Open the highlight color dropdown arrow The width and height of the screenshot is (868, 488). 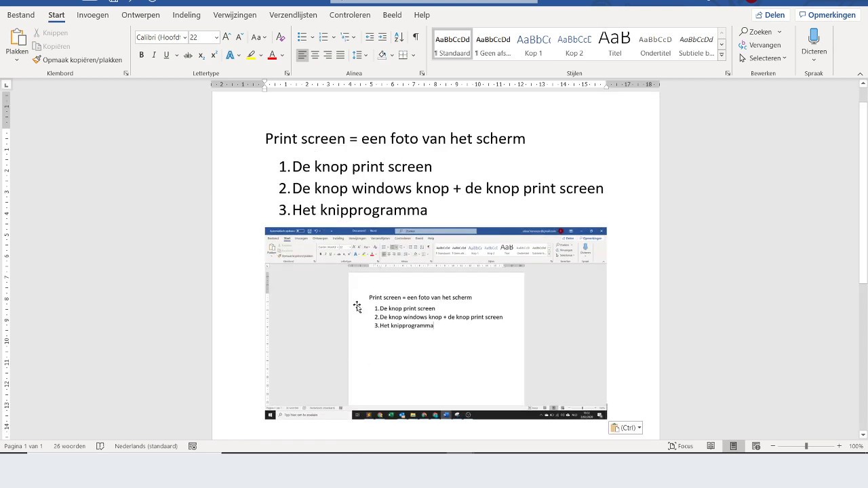point(261,55)
